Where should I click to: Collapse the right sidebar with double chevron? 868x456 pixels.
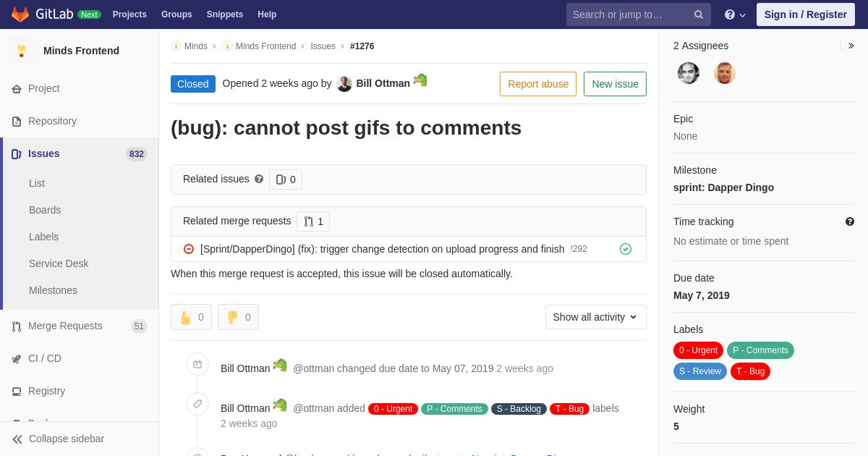click(x=851, y=46)
